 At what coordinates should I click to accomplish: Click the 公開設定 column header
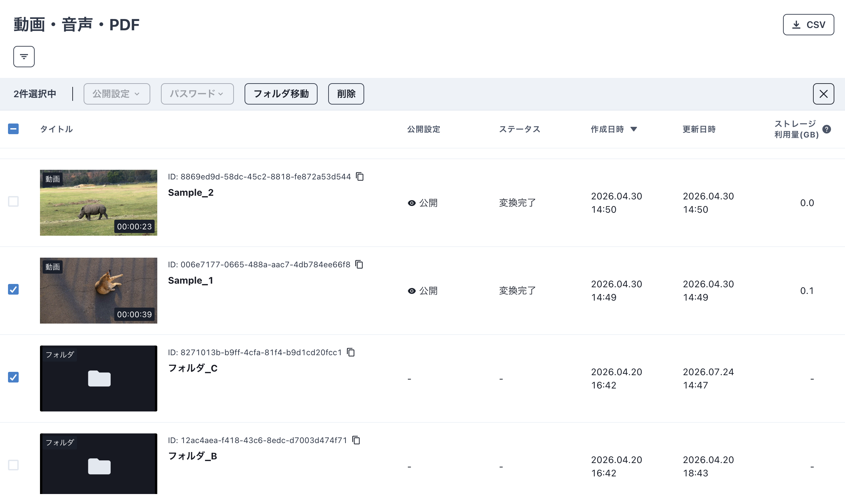click(423, 129)
